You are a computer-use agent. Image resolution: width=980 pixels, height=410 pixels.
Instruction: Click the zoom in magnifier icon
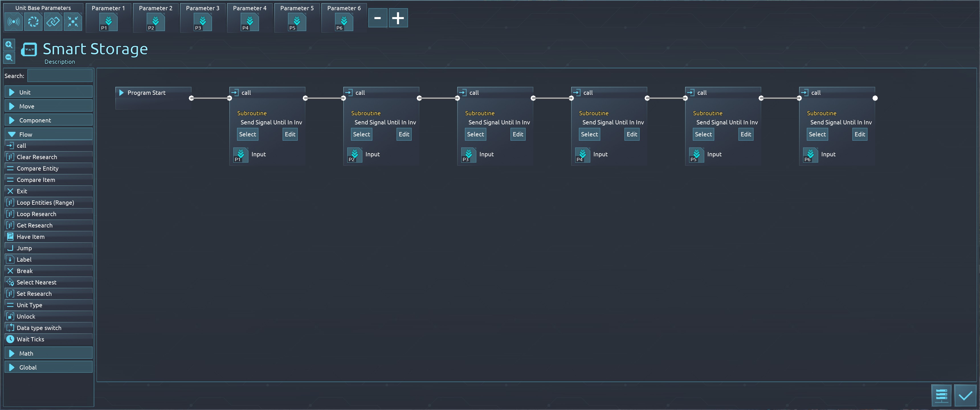[9, 45]
